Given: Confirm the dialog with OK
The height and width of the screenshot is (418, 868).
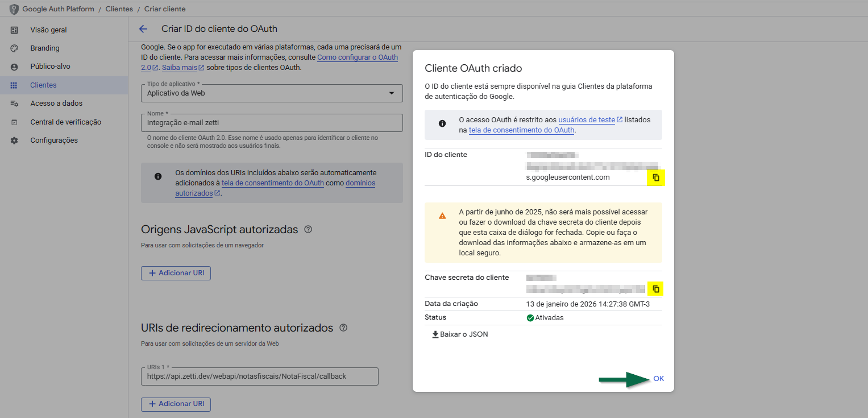Looking at the screenshot, I should (x=658, y=379).
